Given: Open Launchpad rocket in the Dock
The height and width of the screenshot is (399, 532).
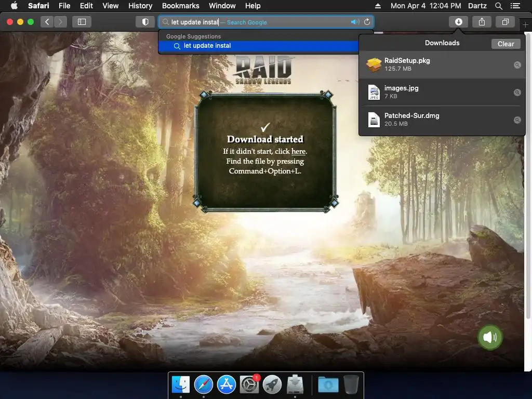Looking at the screenshot, I should (272, 384).
